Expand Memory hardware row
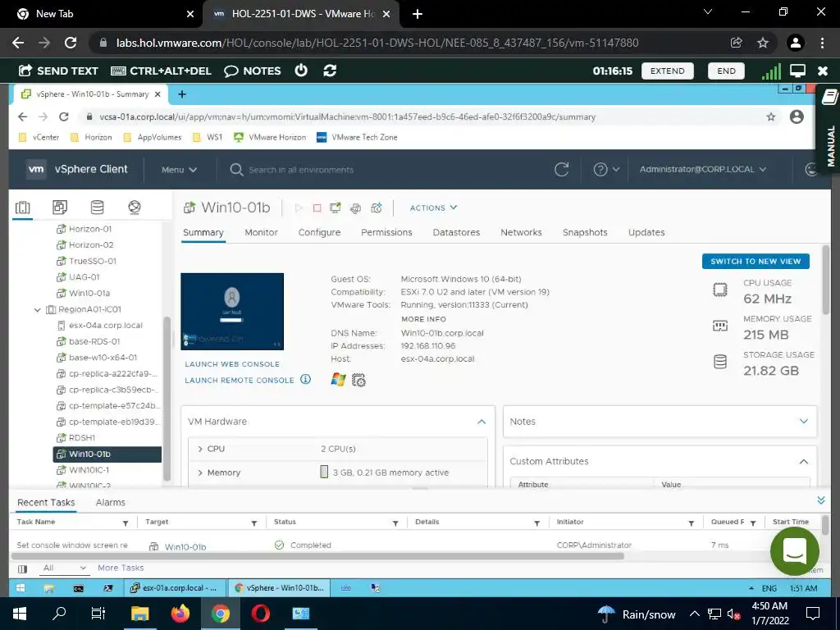This screenshot has width=840, height=630. click(200, 472)
